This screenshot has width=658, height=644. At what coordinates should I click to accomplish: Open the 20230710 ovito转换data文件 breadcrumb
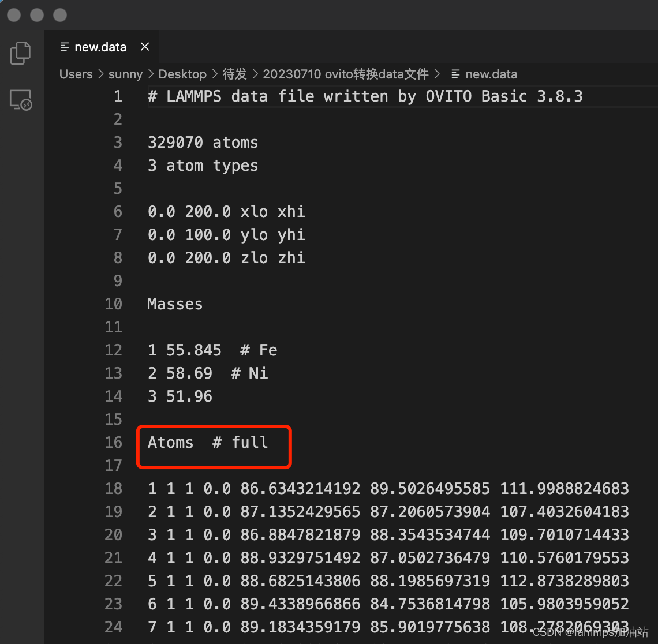[345, 74]
